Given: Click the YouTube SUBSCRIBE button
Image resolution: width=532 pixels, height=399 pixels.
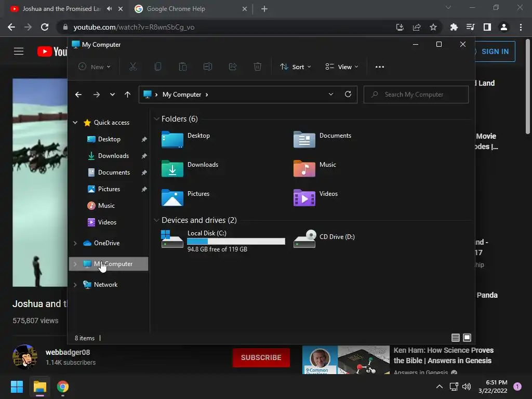Looking at the screenshot, I should click(261, 357).
